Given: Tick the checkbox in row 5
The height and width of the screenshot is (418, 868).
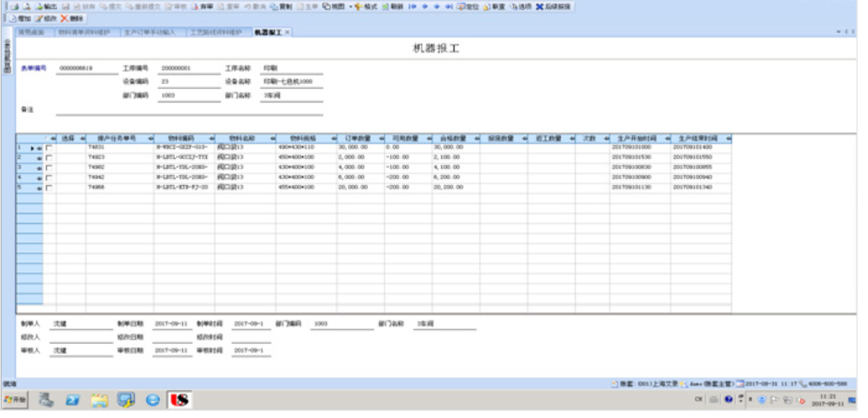Looking at the screenshot, I should coord(50,188).
